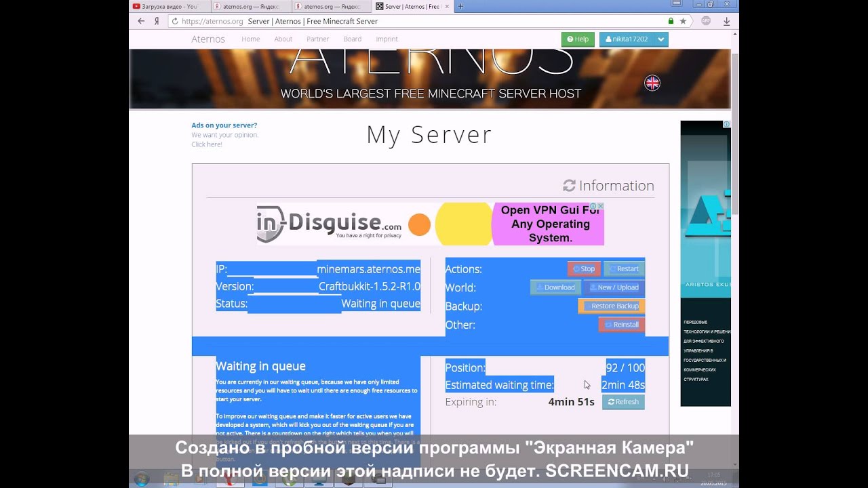The height and width of the screenshot is (488, 868).
Task: Open the Aristos Ekus sidebar ad
Action: [x=705, y=264]
